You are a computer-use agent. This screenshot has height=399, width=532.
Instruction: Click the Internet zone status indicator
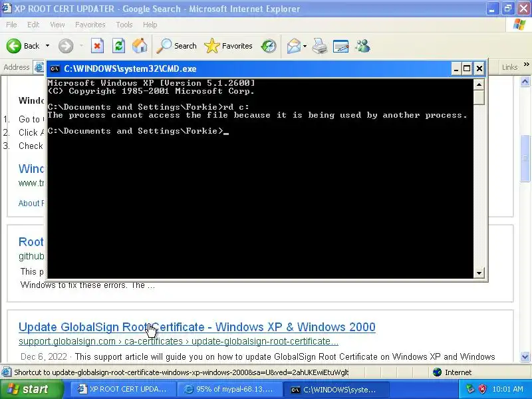coord(452,372)
